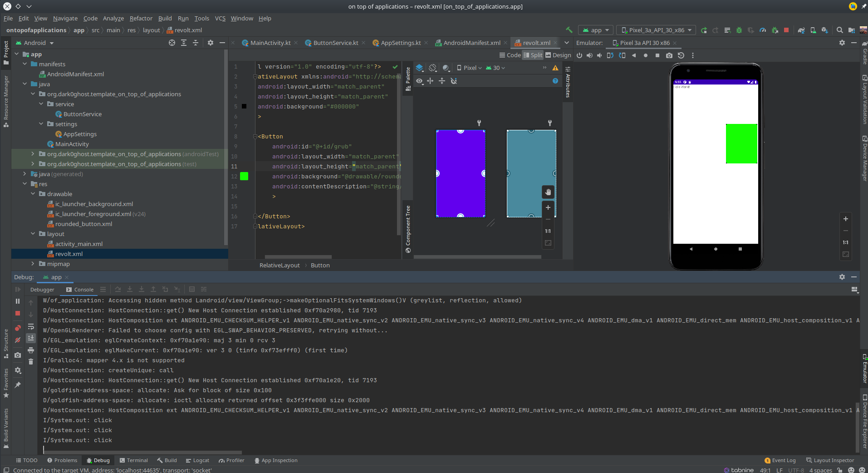
Task: Open the VCS menu
Action: pos(220,18)
